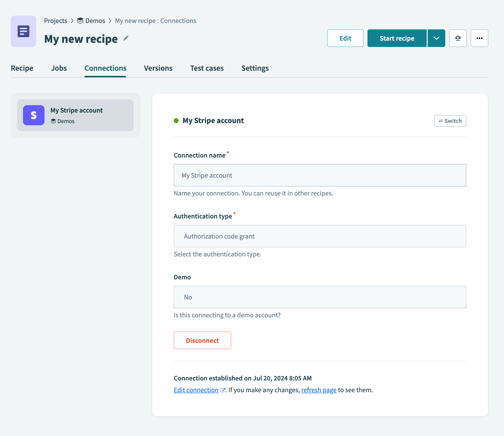Click inside the Connection name field

point(320,175)
